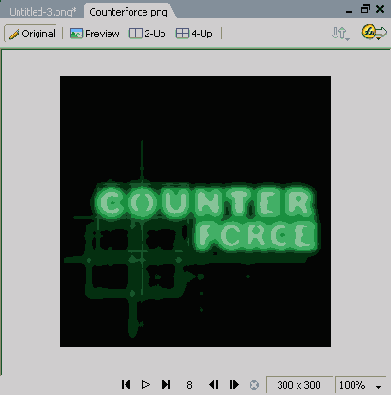Click the 4-Up grid icon
Screen dimensions: 391x395
tap(182, 33)
